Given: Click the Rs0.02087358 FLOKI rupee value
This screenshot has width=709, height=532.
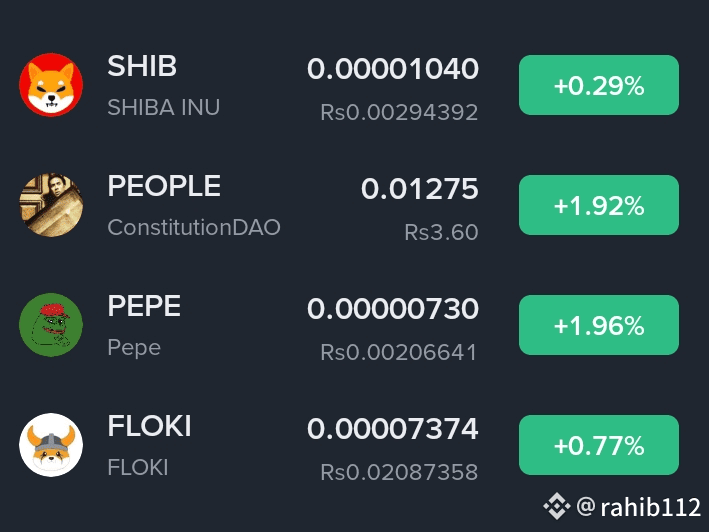Looking at the screenshot, I should coord(399,472).
